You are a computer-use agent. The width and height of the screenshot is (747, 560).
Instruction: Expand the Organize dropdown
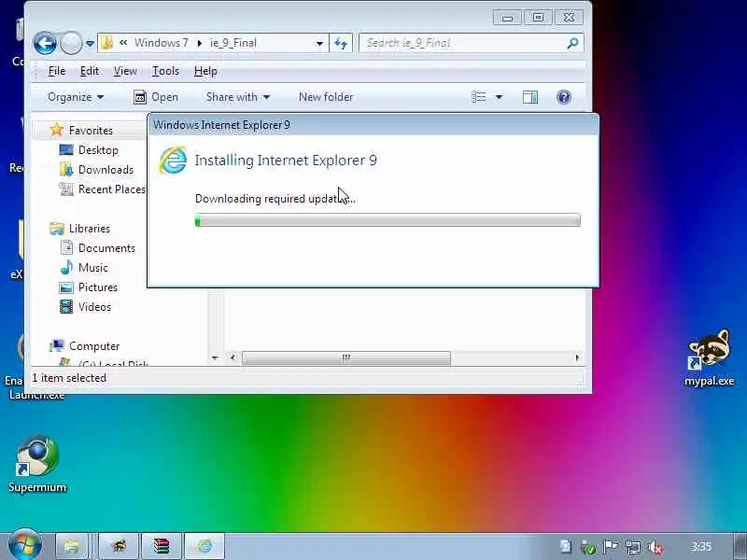(76, 97)
